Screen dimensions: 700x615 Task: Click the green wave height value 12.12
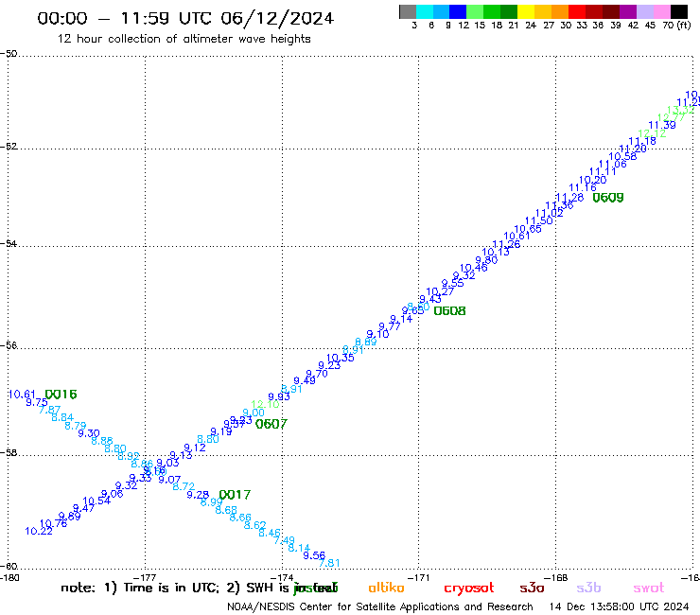pyautogui.click(x=652, y=133)
